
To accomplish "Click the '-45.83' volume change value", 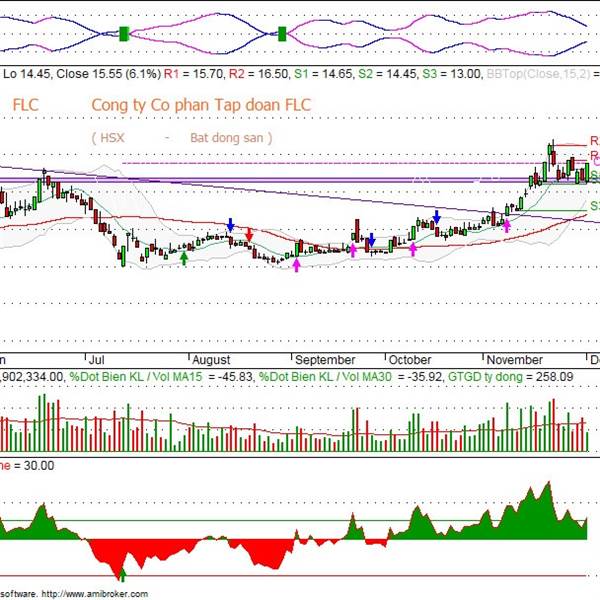I will pyautogui.click(x=235, y=377).
